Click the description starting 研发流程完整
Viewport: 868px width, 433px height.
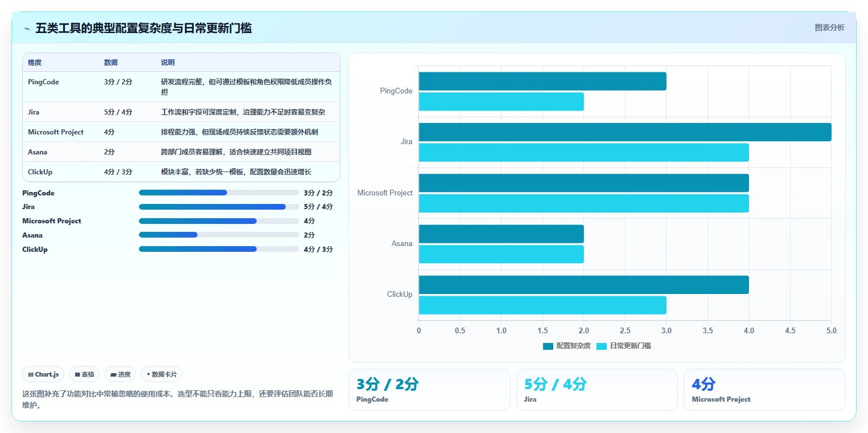point(246,87)
